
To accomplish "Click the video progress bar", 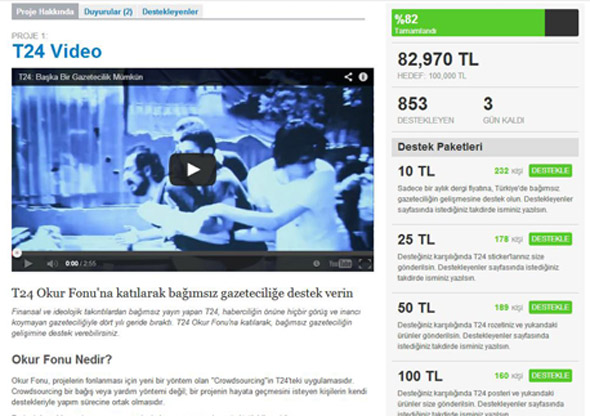I will tap(193, 253).
